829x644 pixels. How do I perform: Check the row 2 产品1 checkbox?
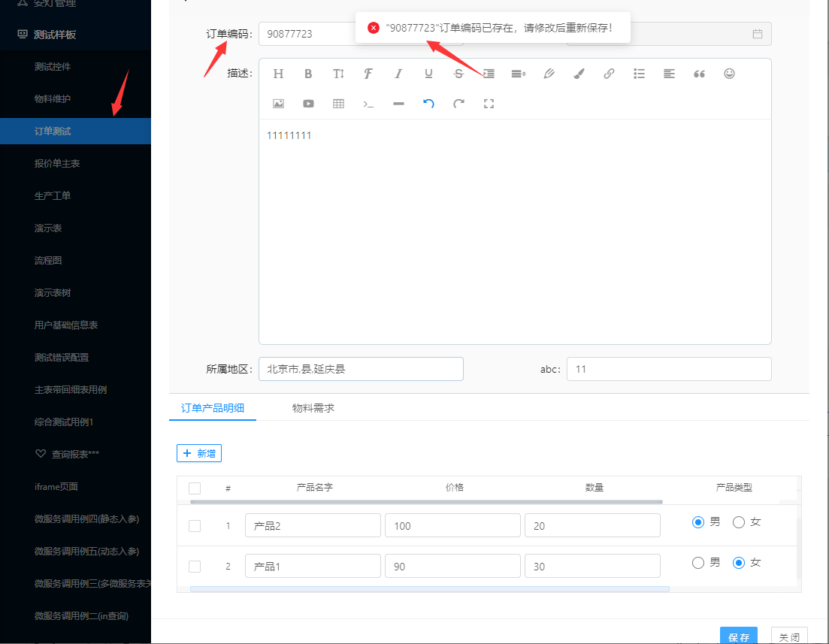[x=195, y=567]
